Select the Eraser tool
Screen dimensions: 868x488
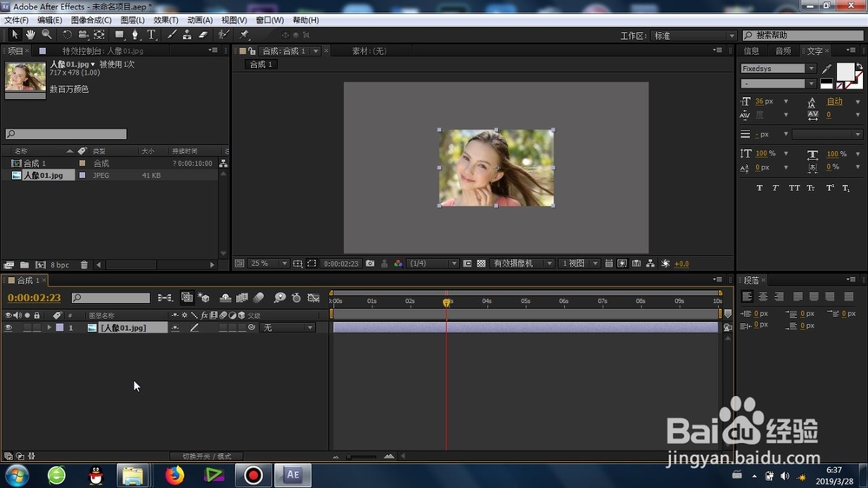pos(203,35)
